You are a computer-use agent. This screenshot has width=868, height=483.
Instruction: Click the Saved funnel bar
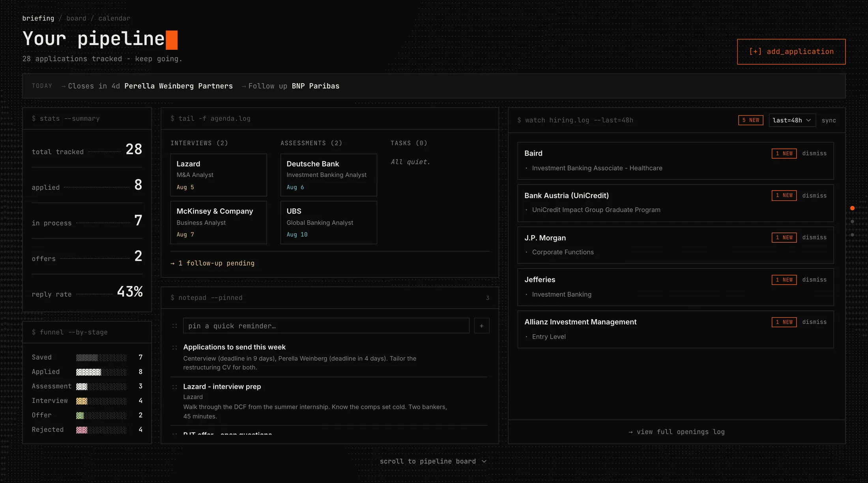pyautogui.click(x=101, y=358)
